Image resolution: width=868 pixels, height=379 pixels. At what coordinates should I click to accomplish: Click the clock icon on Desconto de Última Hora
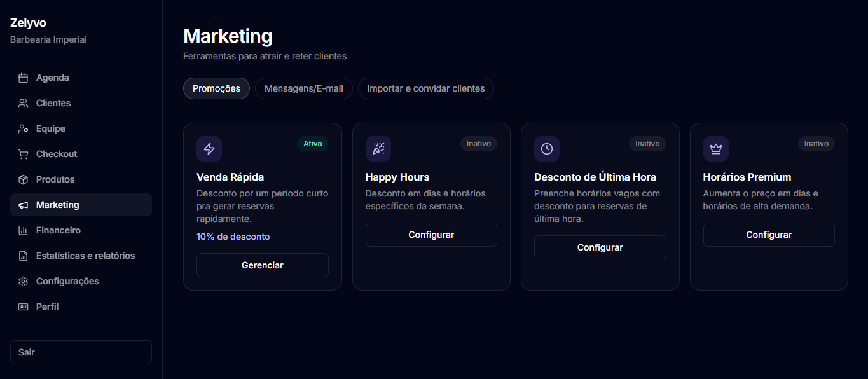coord(547,149)
